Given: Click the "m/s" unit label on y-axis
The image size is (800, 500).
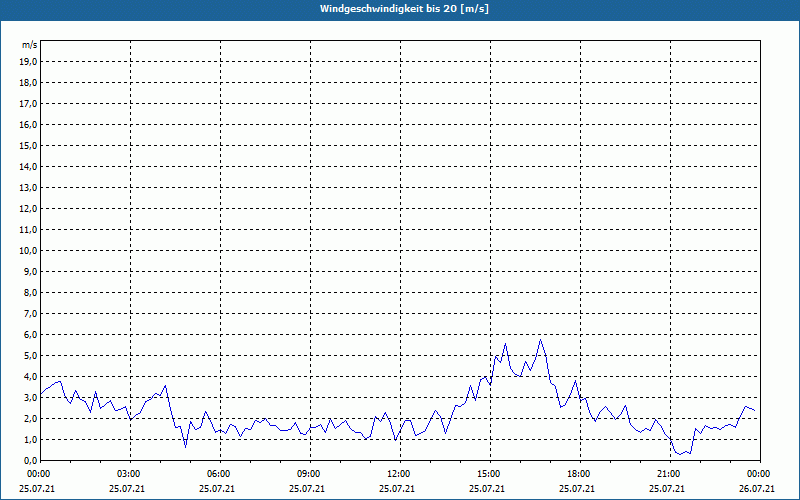Looking at the screenshot, I should coord(30,45).
